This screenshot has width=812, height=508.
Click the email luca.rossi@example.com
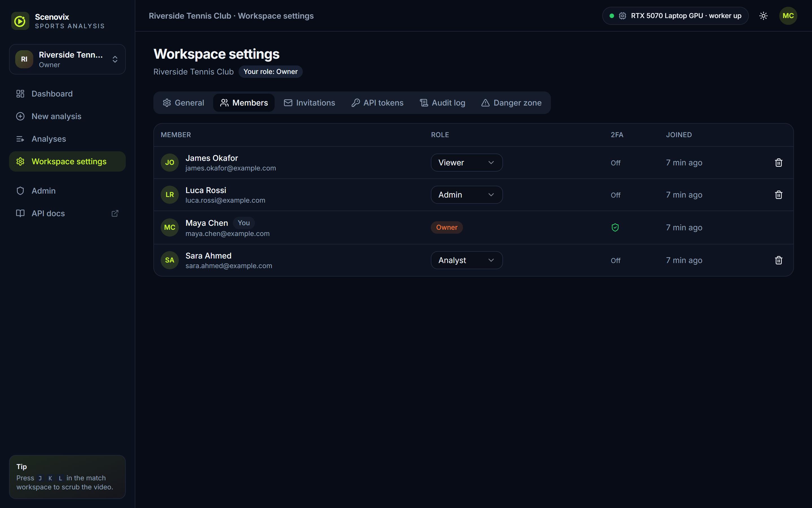[225, 201]
